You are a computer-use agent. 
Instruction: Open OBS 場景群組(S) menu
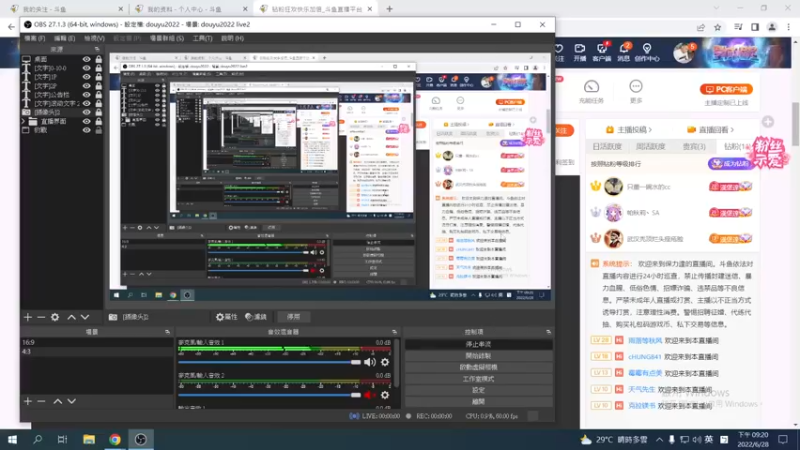click(166, 38)
